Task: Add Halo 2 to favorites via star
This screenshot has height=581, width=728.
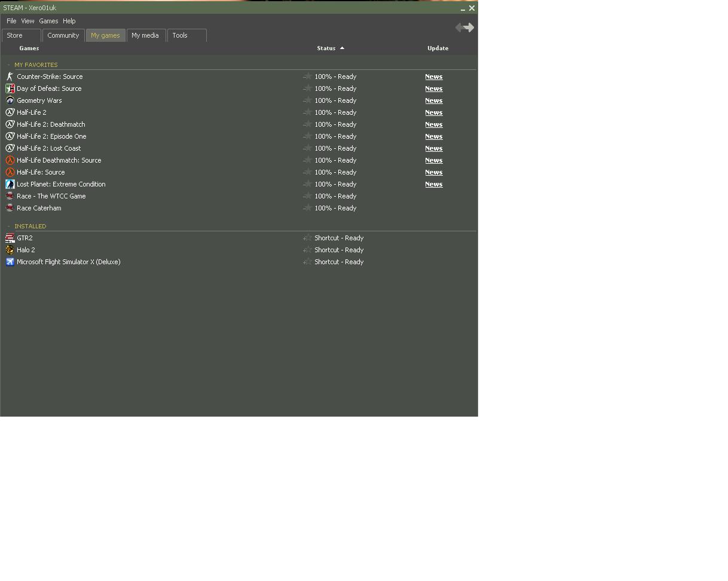Action: pos(307,250)
